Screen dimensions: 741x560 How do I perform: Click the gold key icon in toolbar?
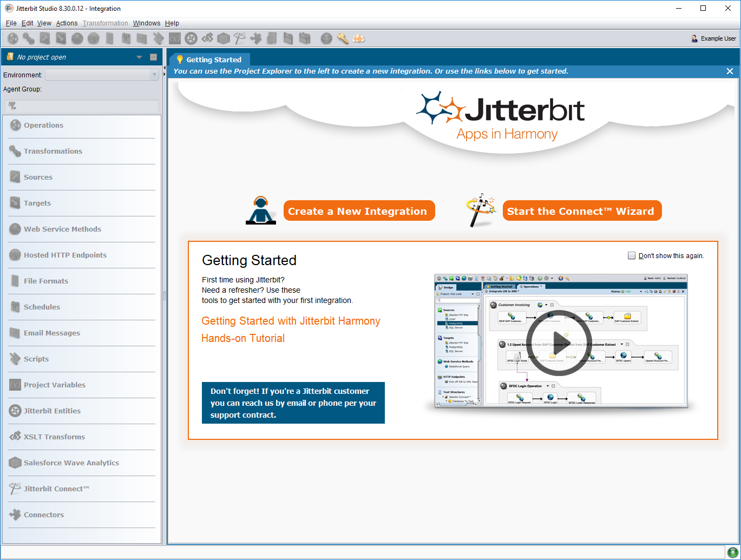coord(342,38)
